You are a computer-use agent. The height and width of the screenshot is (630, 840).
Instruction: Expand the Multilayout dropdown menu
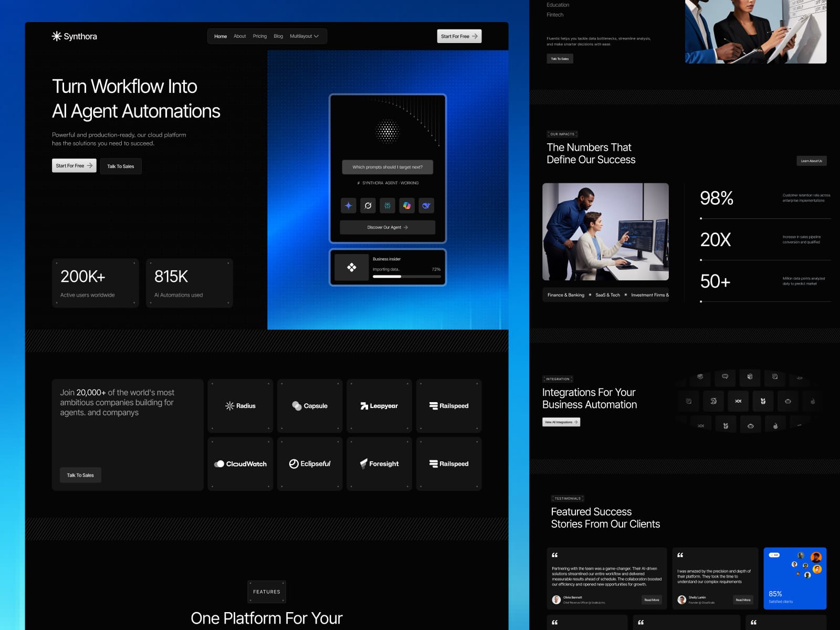pyautogui.click(x=304, y=36)
